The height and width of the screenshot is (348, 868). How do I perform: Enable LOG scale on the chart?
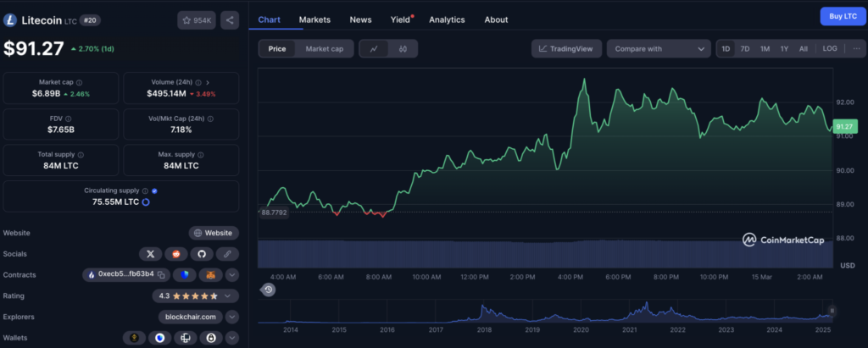click(830, 49)
